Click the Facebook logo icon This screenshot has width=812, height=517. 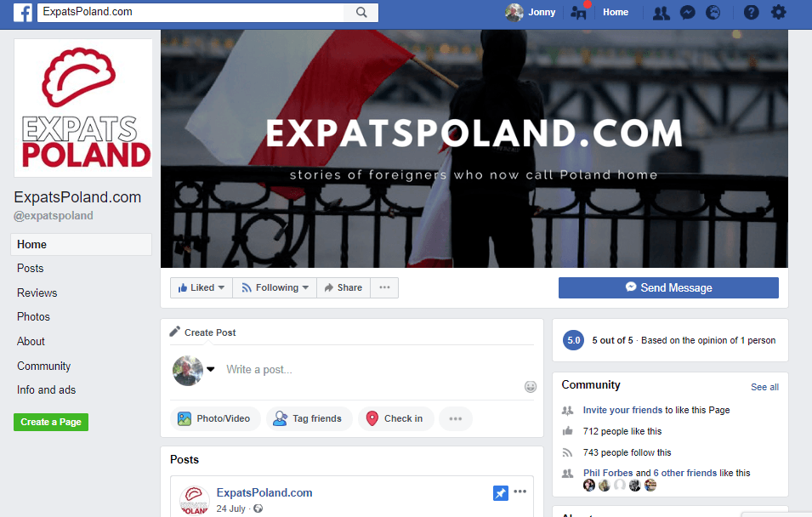23,12
